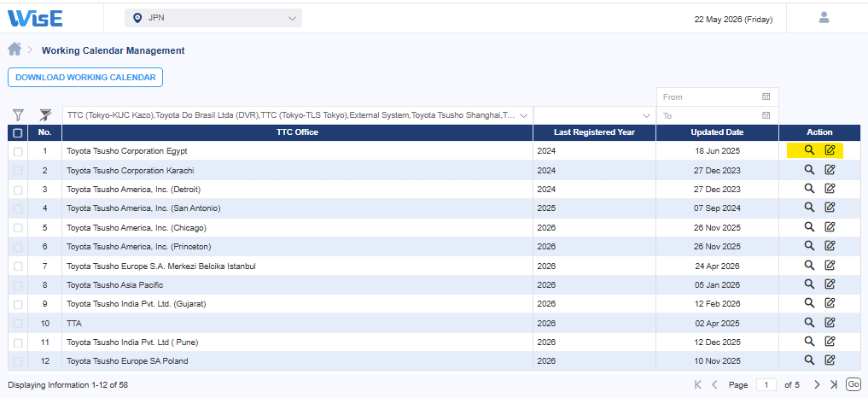Click 'Displaying Information 1-12 of 58' text
868x398 pixels.
(67, 384)
